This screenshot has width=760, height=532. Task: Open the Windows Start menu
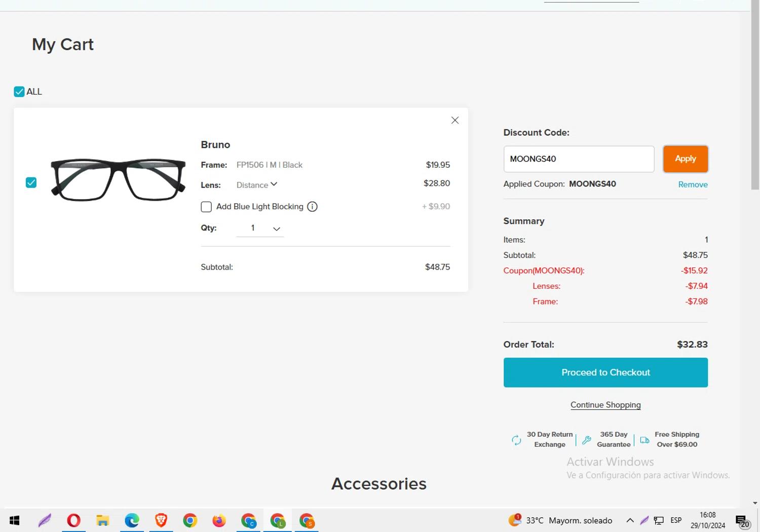pyautogui.click(x=14, y=520)
